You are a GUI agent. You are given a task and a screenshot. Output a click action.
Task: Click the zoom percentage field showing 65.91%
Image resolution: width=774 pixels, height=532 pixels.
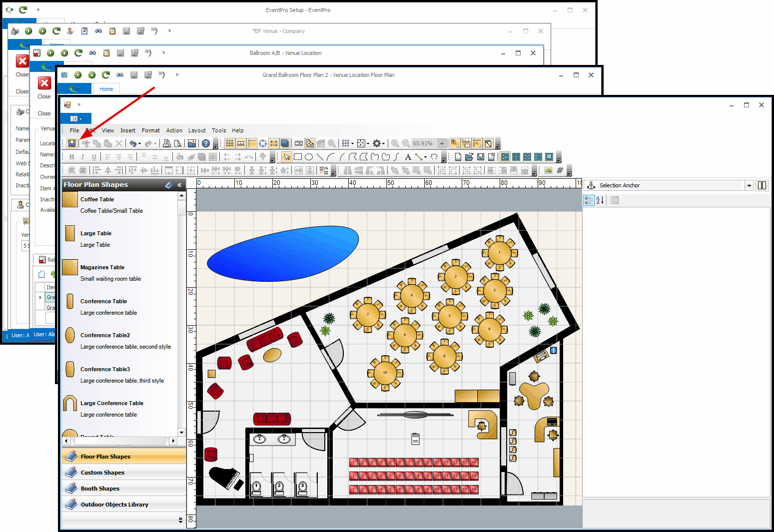[424, 143]
